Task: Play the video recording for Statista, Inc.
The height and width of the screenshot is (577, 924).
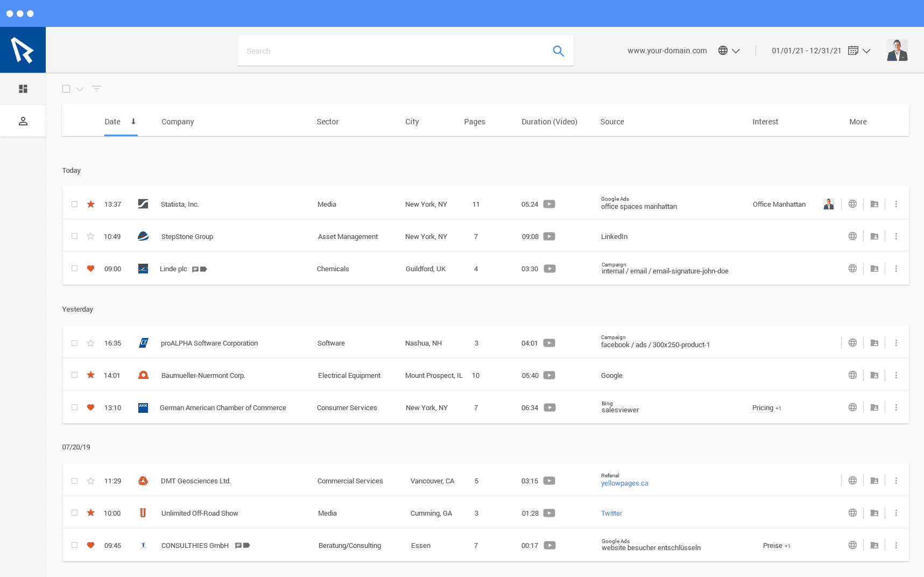Action: point(549,205)
